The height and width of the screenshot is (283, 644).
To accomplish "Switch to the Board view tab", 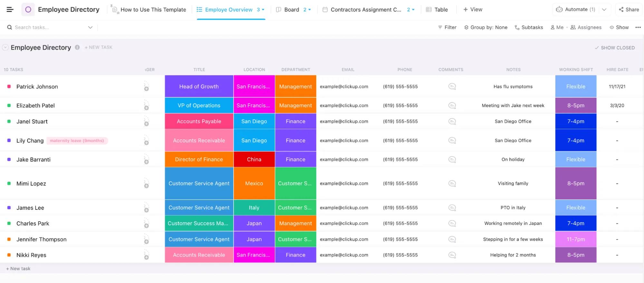I will [x=292, y=10].
